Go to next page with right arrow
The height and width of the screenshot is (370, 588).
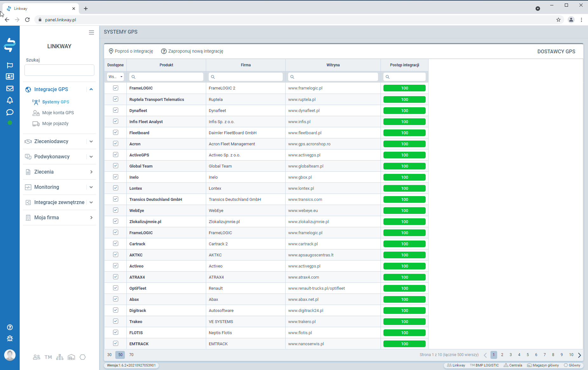579,355
